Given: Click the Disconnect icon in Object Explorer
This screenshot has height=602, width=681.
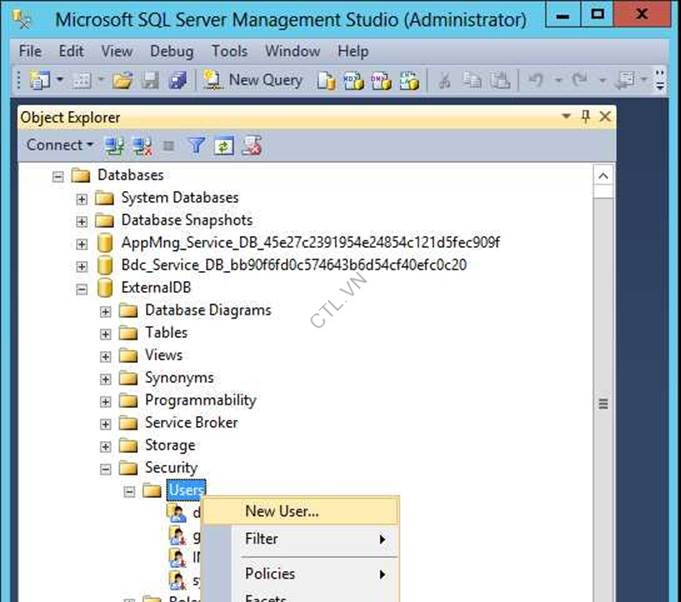Looking at the screenshot, I should 142,146.
